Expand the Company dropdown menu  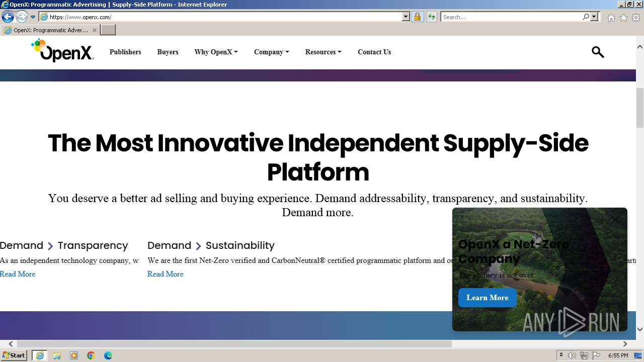271,52
